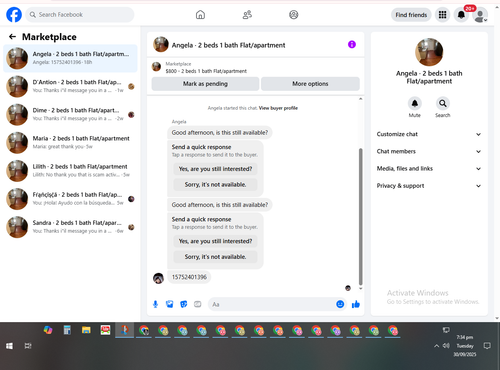500x370 pixels.
Task: Click the Angela avatar in chat header
Action: 161,44
